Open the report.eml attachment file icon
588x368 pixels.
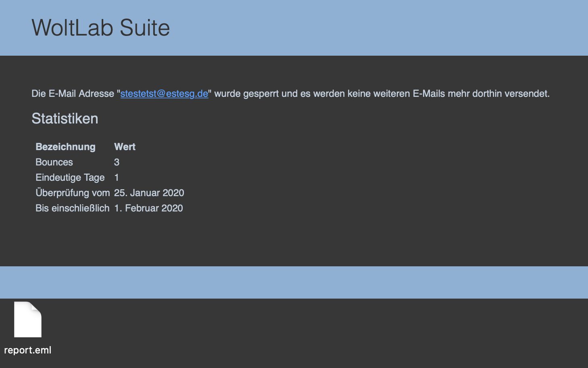[28, 320]
